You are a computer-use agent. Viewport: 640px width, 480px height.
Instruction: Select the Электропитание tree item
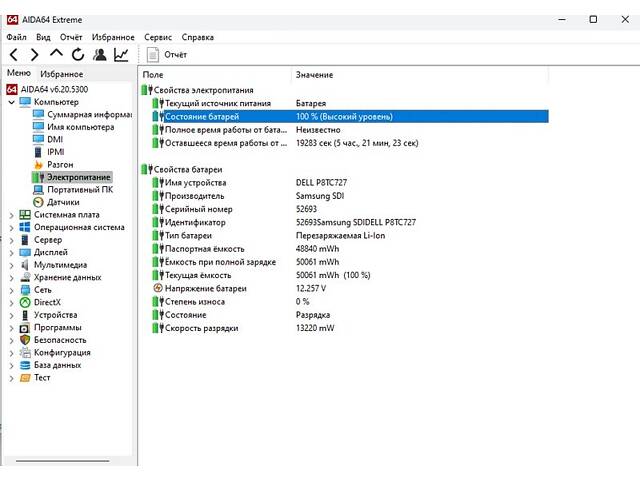[x=78, y=177]
